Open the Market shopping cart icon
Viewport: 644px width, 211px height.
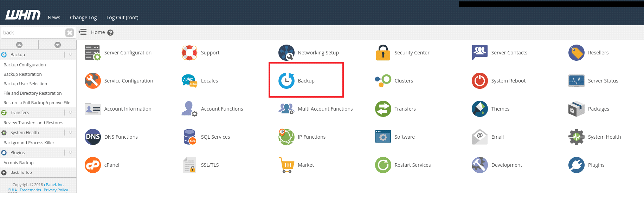coord(286,165)
